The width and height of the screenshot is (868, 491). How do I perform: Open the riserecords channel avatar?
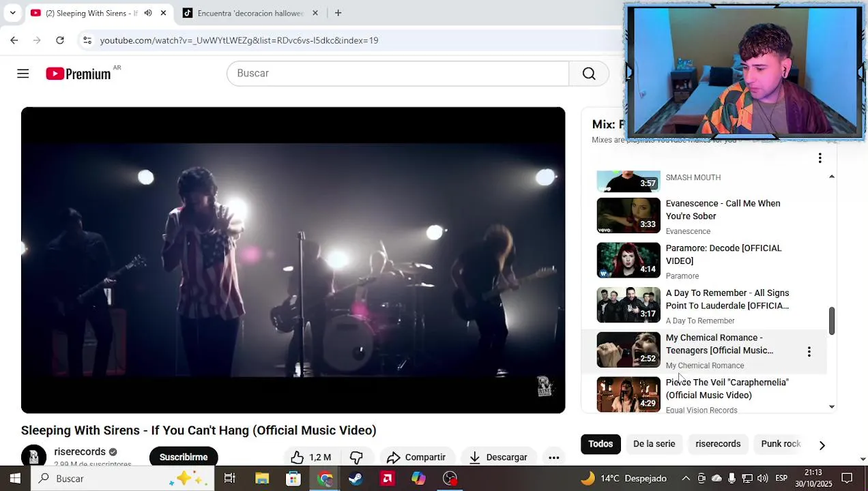click(x=33, y=456)
